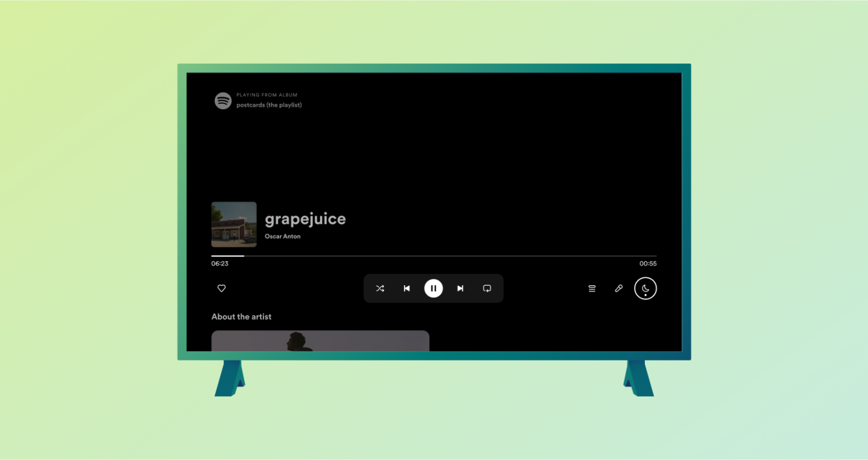
Task: Go back to the previous track
Action: pos(407,288)
